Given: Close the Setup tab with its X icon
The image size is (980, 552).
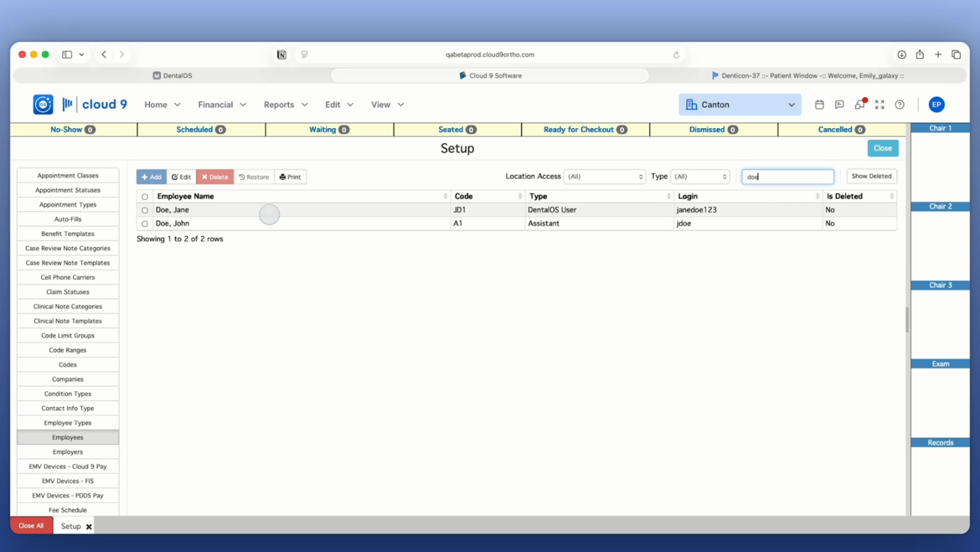Looking at the screenshot, I should coord(89,527).
